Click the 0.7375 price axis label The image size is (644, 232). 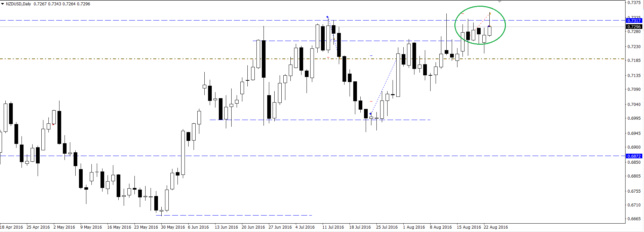point(634,3)
